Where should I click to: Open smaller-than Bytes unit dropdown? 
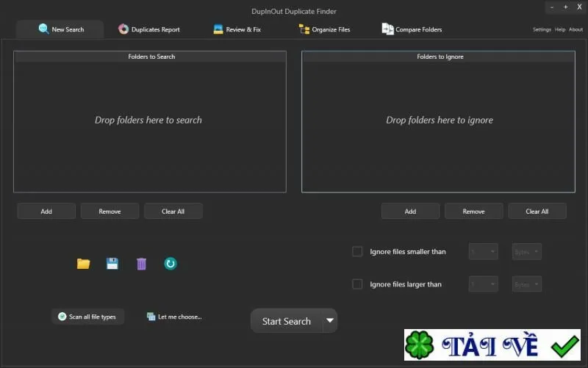[527, 251]
